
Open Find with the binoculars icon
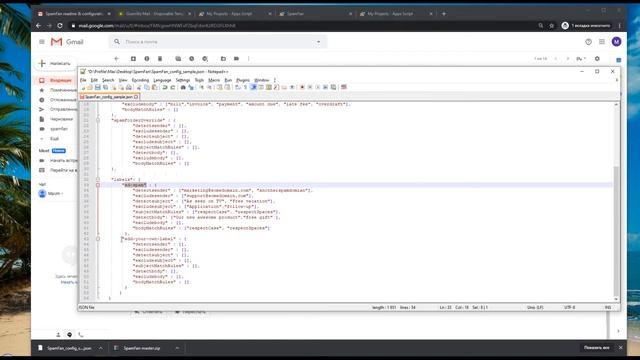coord(183,87)
